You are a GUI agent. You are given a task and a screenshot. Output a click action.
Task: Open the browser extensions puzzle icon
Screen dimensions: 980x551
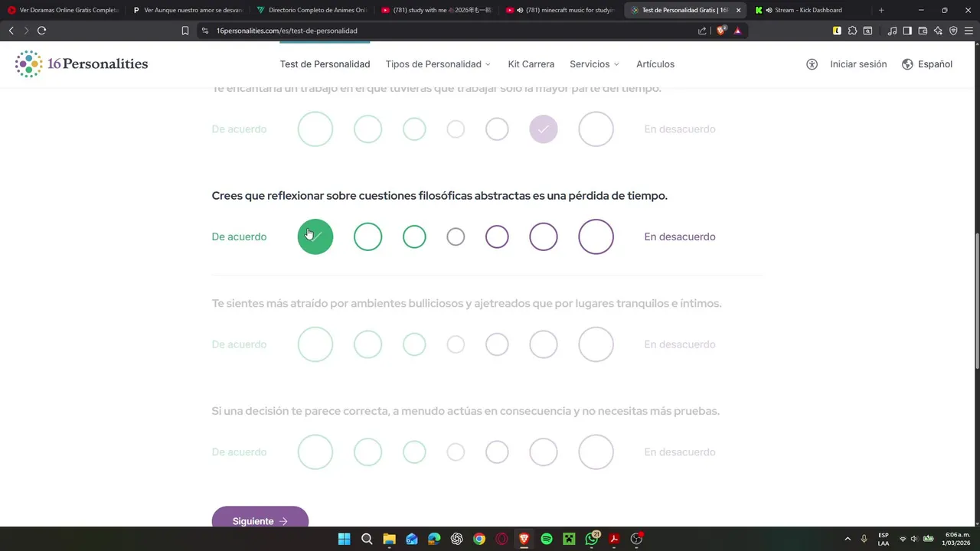pyautogui.click(x=852, y=31)
